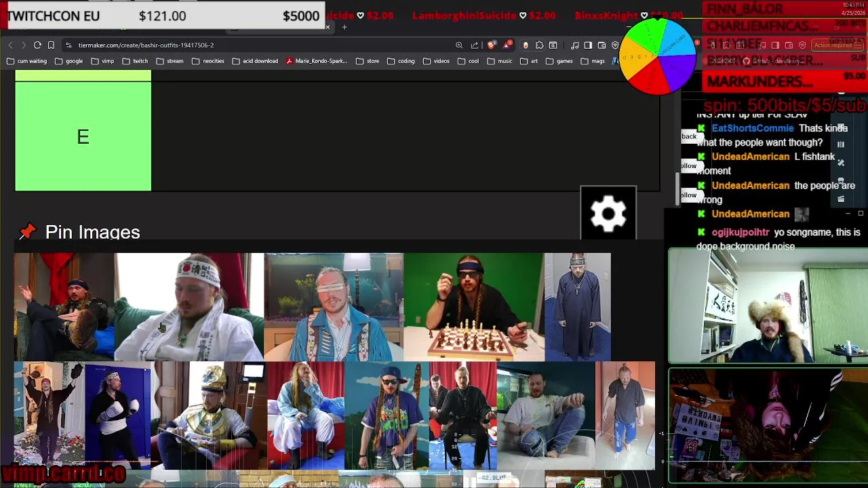Open the 'store' bookmark folder
Image resolution: width=868 pixels, height=488 pixels.
367,61
